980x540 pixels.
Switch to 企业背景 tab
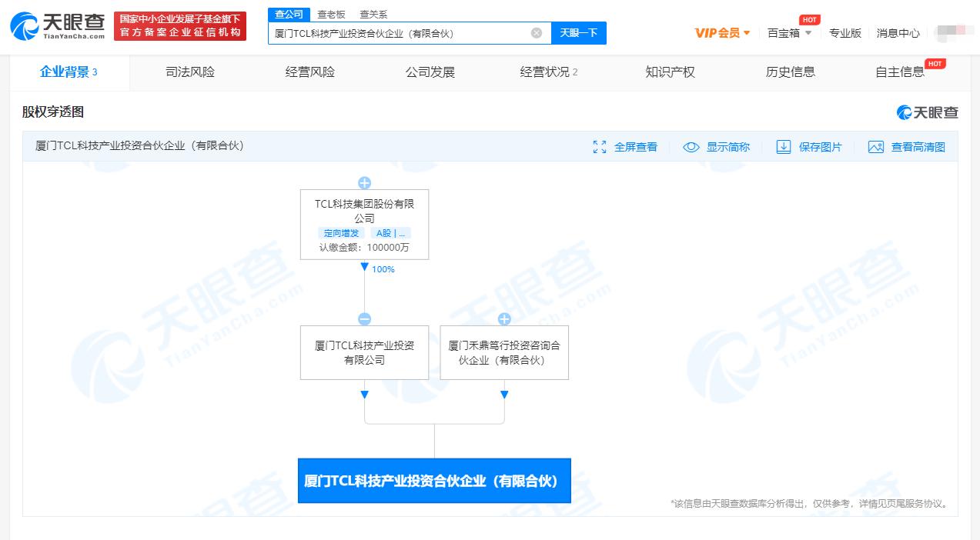[69, 72]
